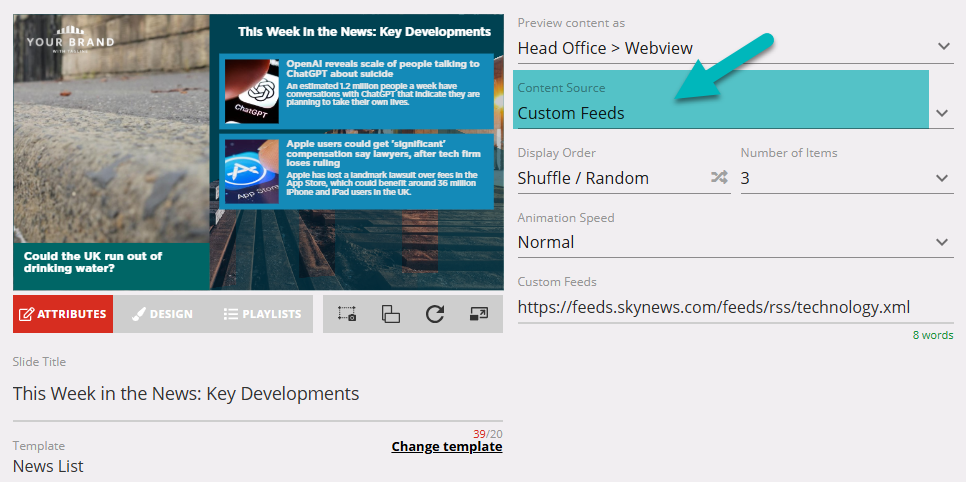966x482 pixels.
Task: Click the Your Brand logo in preview
Action: [x=70, y=44]
